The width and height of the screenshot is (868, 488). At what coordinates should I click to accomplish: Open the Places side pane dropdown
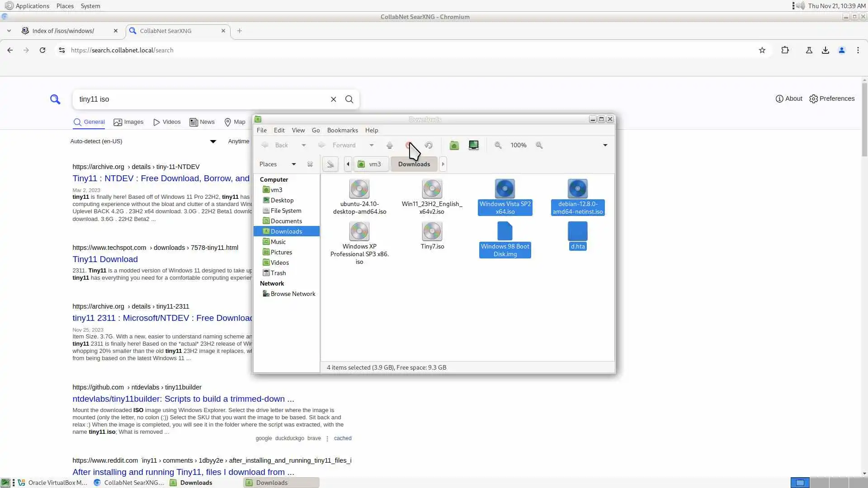point(293,164)
